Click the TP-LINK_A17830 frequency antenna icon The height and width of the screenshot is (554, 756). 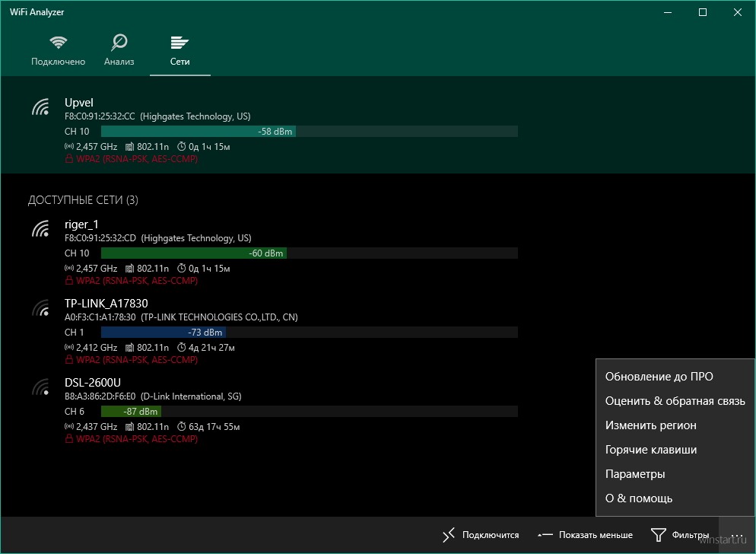coord(69,347)
